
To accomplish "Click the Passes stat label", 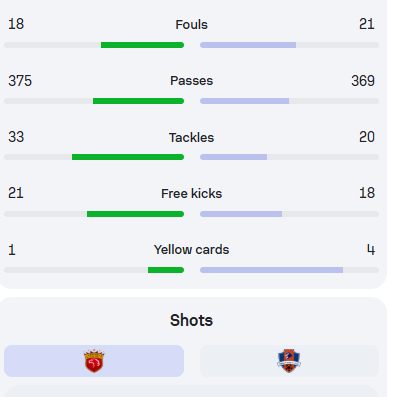I will 191,81.
